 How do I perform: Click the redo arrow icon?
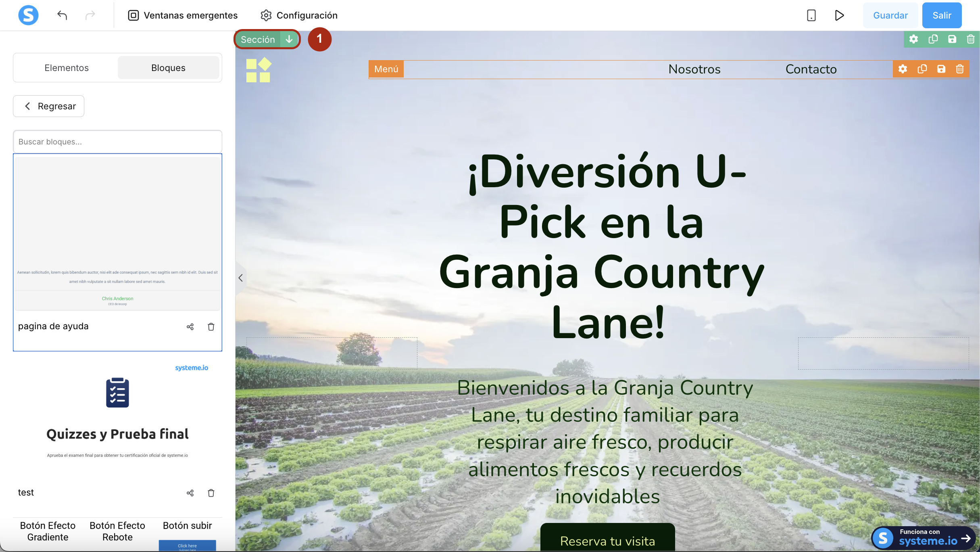[90, 15]
